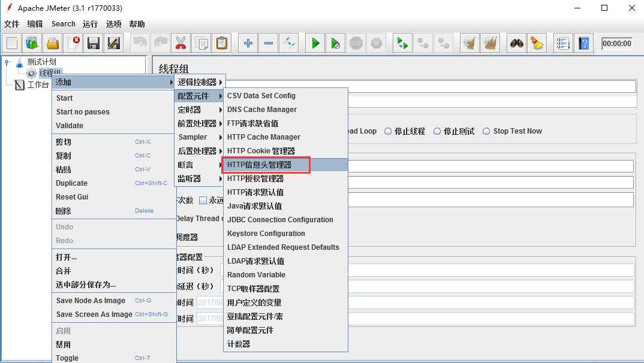Viewport: 644px width, 363px height.
Task: Click the Clear All toolbar icon
Action: 490,43
